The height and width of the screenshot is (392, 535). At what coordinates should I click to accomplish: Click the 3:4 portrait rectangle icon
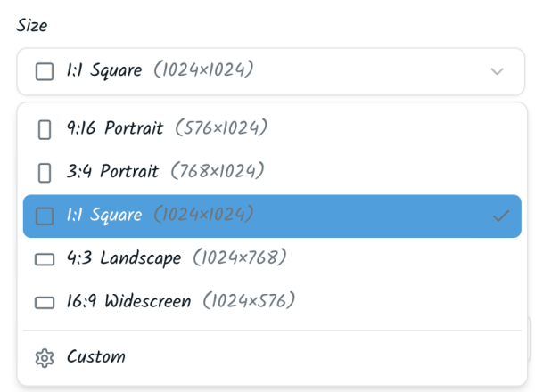tap(44, 172)
